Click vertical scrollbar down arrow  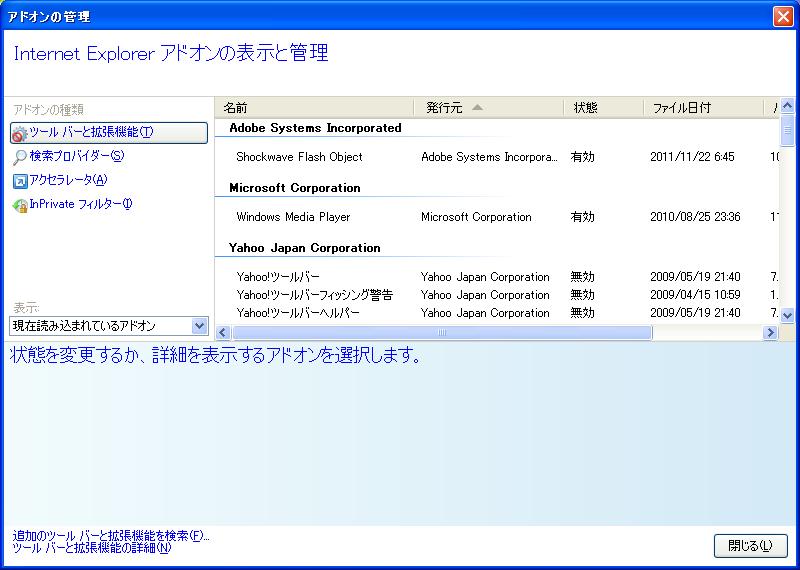tap(787, 315)
